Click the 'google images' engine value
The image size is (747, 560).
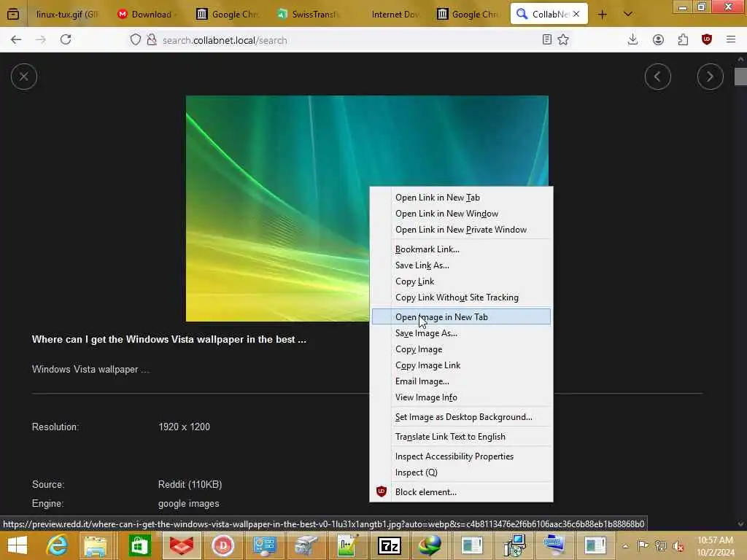pyautogui.click(x=189, y=504)
